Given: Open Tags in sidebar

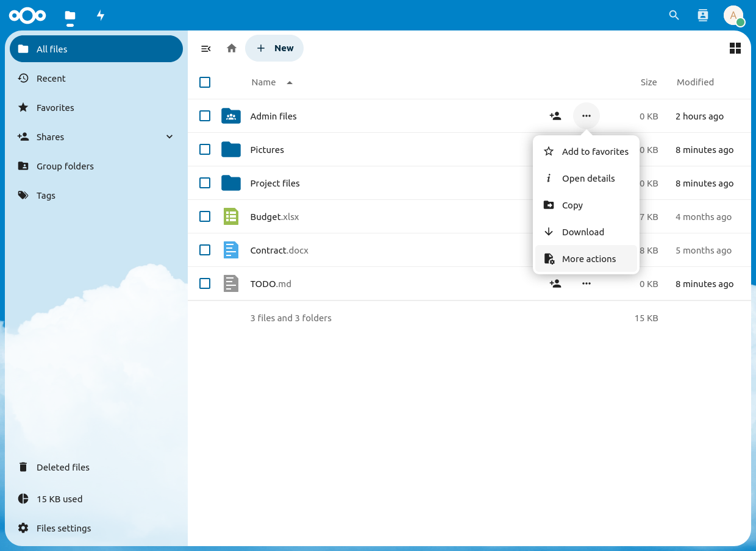Looking at the screenshot, I should pos(96,195).
